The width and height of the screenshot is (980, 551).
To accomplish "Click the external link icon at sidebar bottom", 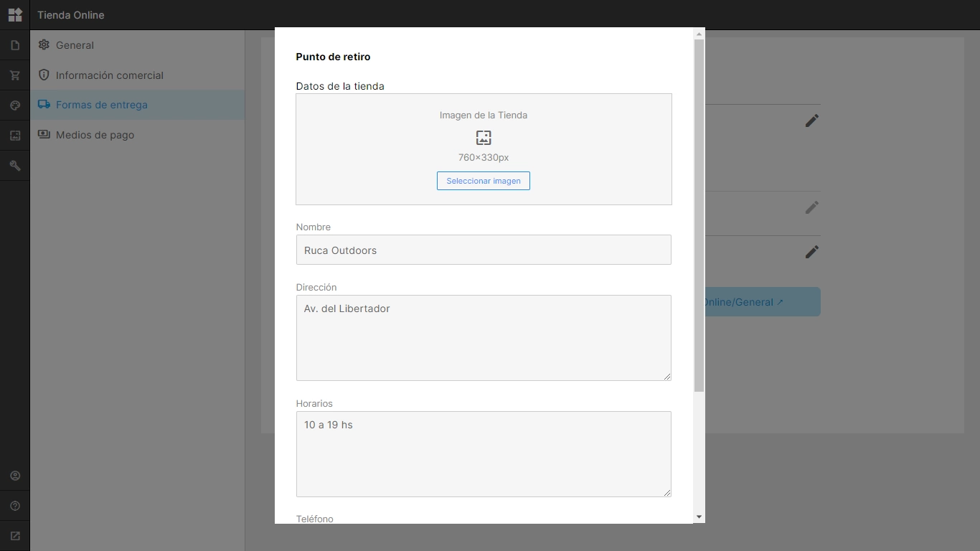I will click(15, 536).
